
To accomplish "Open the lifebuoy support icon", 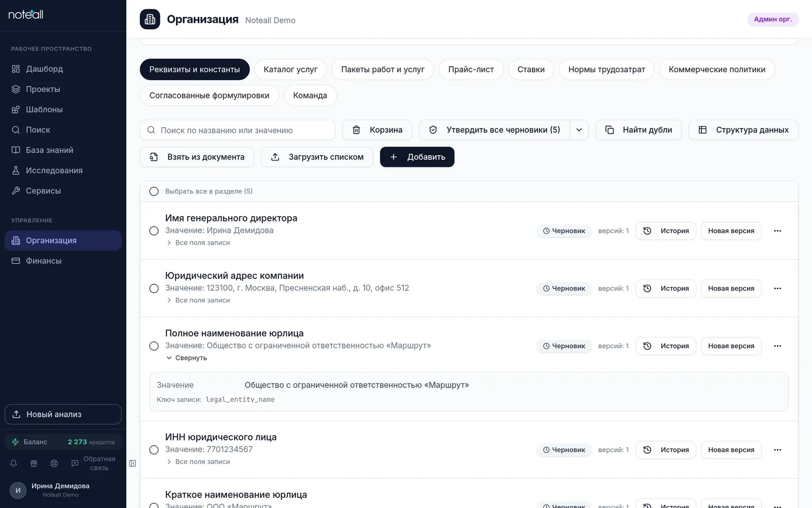I will point(54,463).
